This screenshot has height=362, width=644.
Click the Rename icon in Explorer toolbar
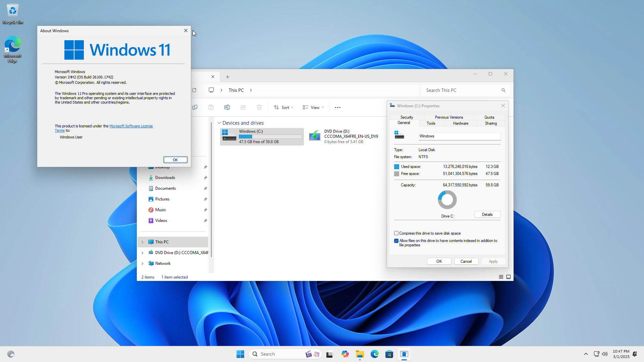click(227, 107)
